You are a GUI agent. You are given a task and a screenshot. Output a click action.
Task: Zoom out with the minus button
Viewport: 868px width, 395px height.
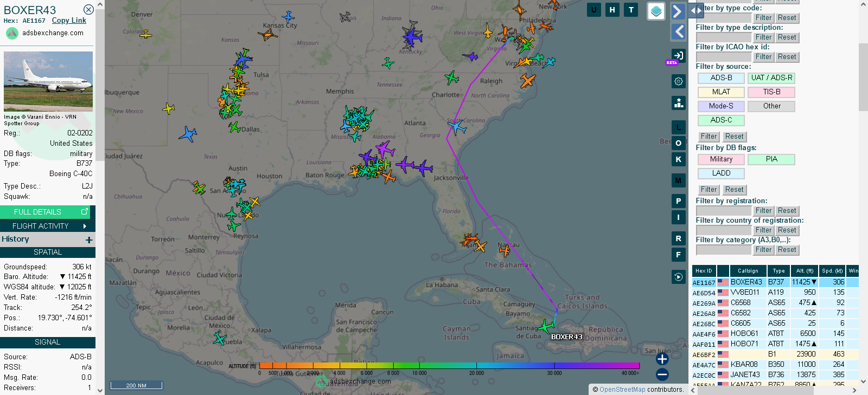tap(662, 374)
